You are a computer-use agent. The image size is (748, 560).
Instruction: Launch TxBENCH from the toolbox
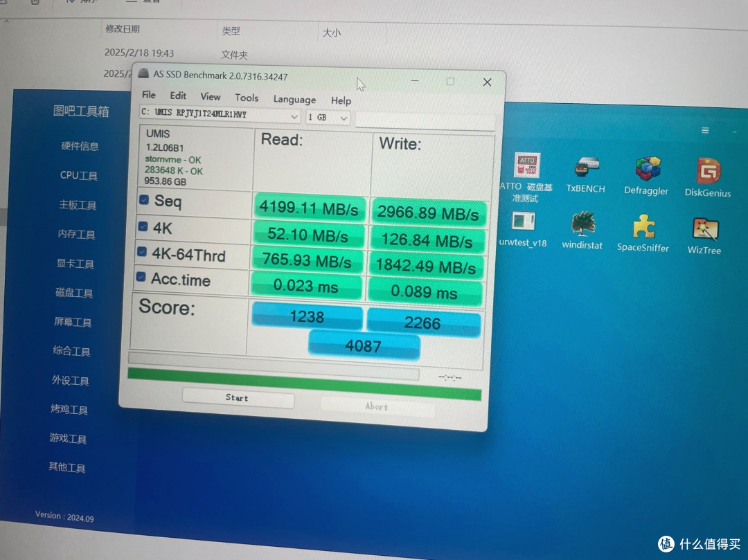[587, 168]
